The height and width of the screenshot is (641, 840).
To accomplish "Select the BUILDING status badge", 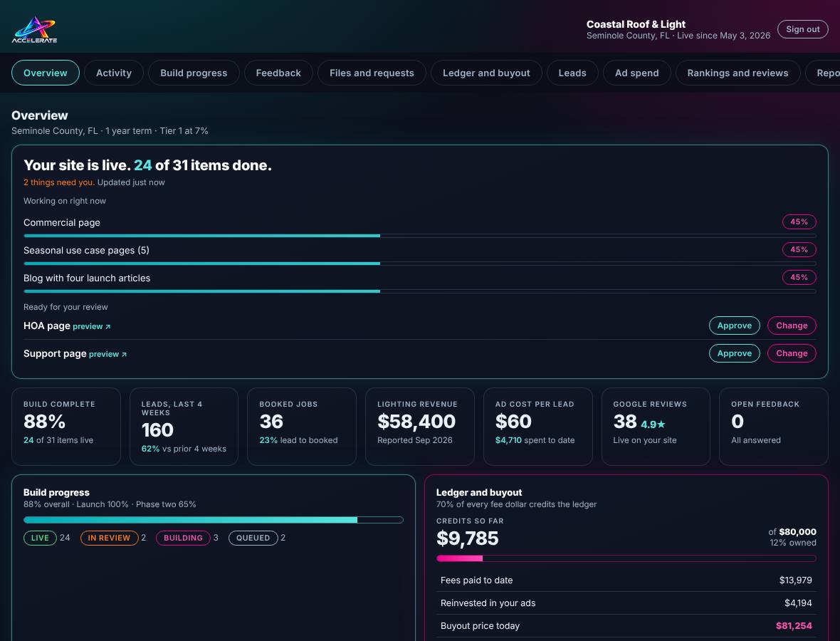I will coord(183,538).
